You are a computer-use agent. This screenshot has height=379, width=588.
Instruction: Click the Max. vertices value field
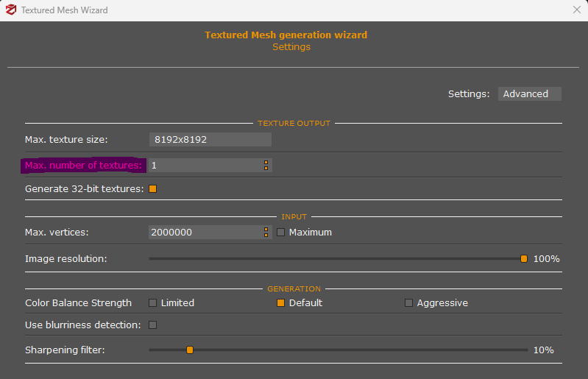point(205,233)
